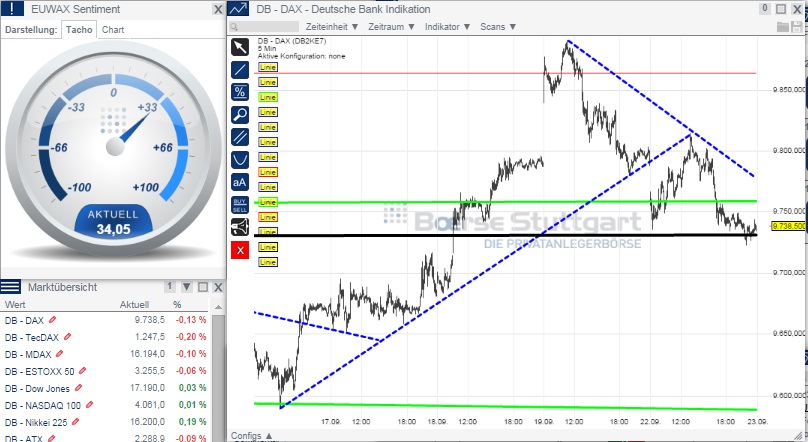Select the DB - NASDAQ 100 row name

(43, 405)
